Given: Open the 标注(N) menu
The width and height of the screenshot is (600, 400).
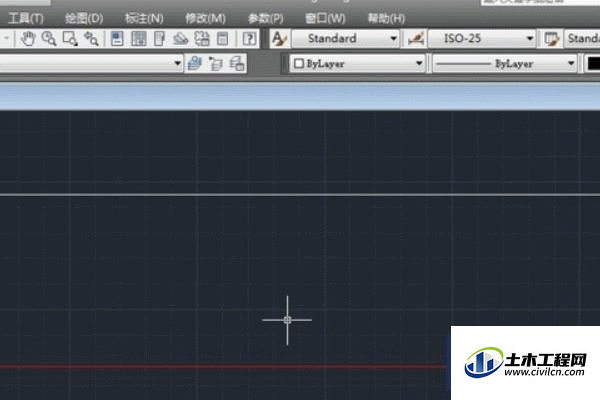Looking at the screenshot, I should [x=144, y=18].
